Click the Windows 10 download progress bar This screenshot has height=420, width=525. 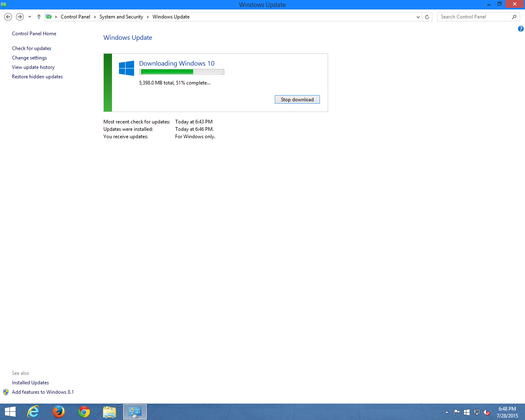(x=182, y=72)
